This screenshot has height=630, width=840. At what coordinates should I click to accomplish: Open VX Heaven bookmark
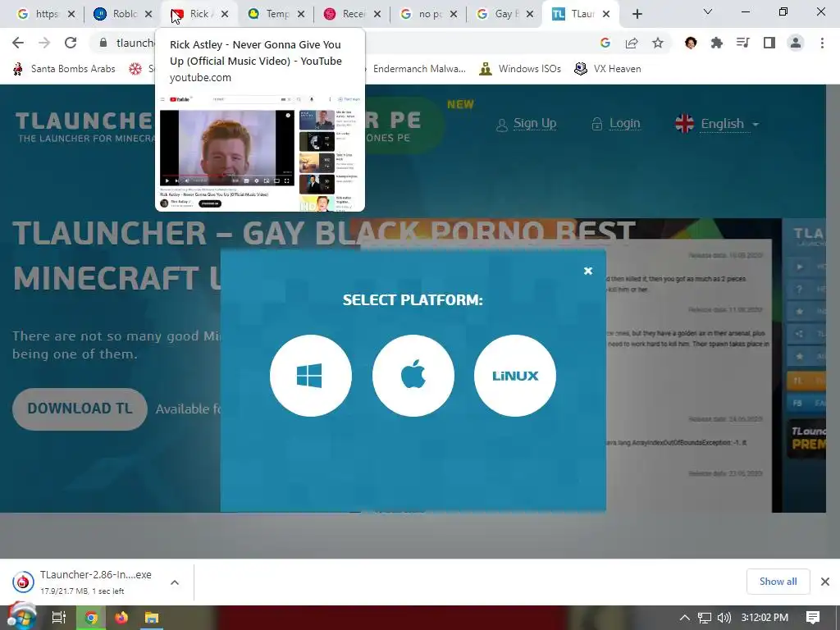click(608, 69)
